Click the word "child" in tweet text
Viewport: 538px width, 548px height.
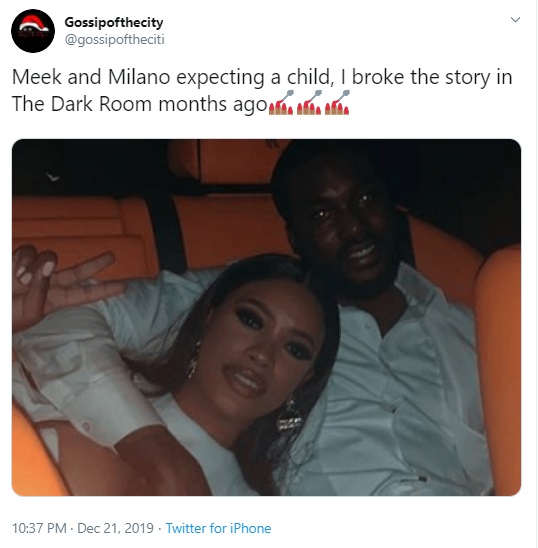click(308, 77)
